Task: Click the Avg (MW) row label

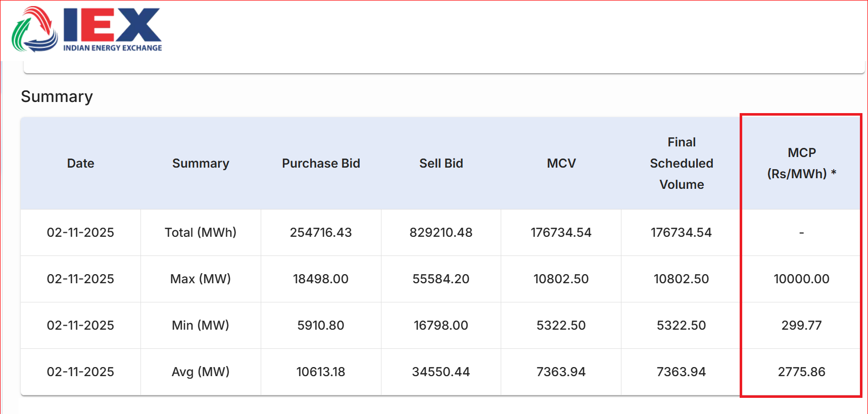Action: pos(201,372)
